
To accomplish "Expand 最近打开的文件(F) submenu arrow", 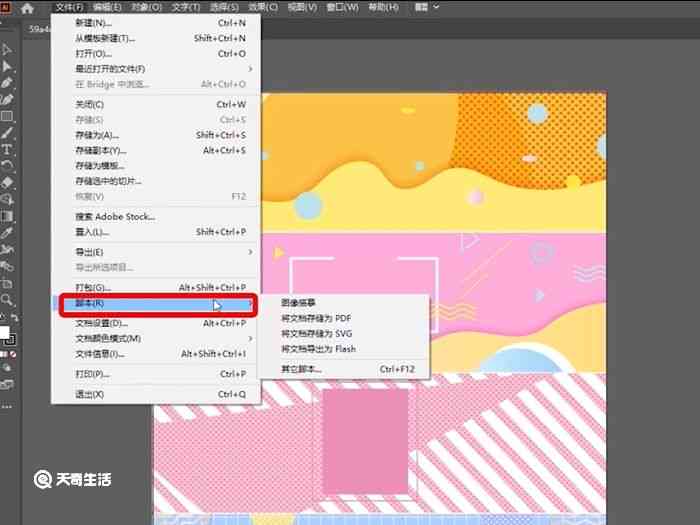I will (x=250, y=69).
